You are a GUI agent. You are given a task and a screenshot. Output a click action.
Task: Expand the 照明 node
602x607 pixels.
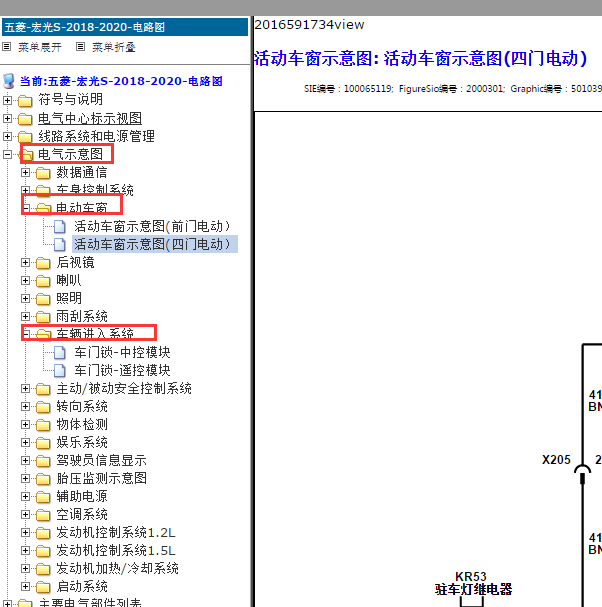[x=25, y=298]
